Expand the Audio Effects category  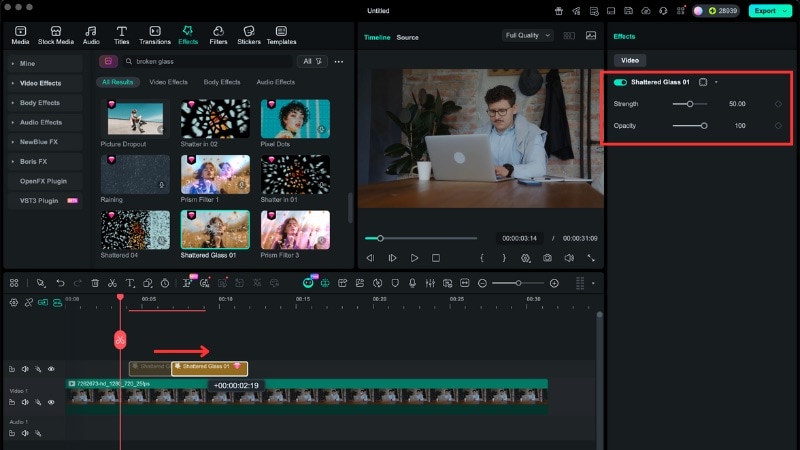(45, 122)
